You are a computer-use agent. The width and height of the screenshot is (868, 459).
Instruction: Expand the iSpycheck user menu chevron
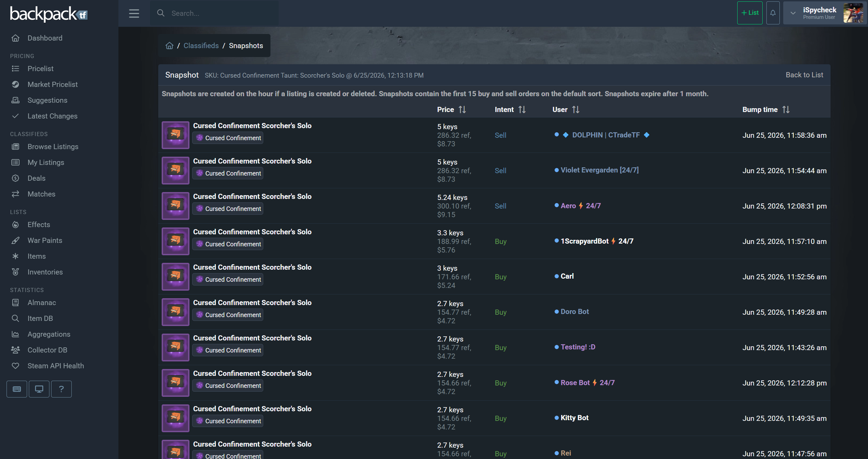(x=793, y=13)
